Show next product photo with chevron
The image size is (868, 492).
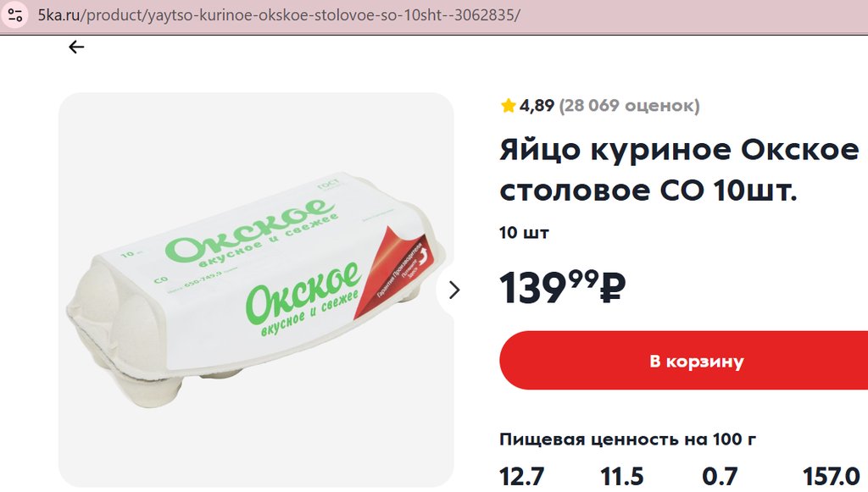[454, 290]
